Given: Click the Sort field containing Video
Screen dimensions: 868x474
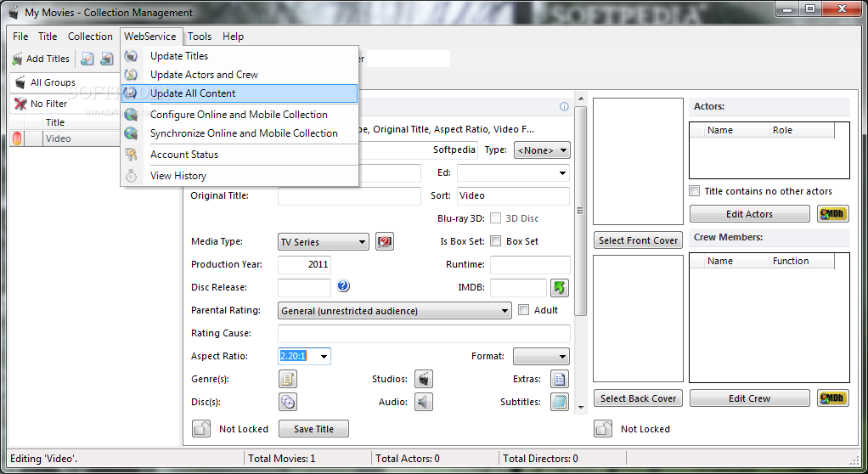Looking at the screenshot, I should [x=513, y=195].
